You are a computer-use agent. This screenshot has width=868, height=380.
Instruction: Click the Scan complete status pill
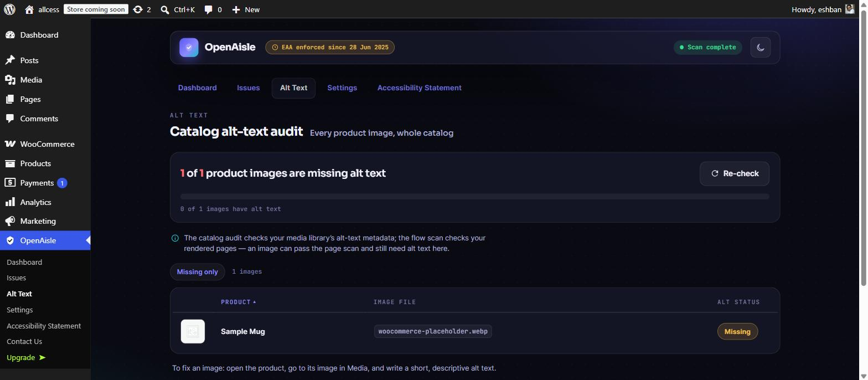pyautogui.click(x=708, y=48)
